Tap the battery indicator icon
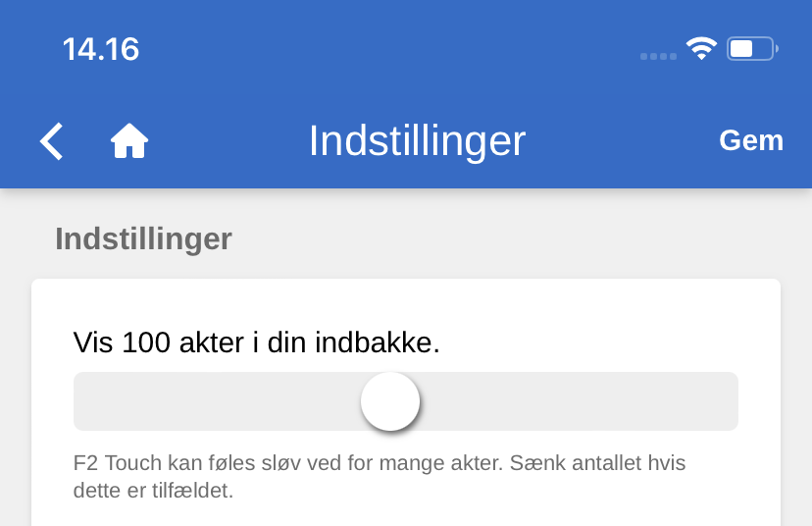This screenshot has height=526, width=812. tap(751, 48)
